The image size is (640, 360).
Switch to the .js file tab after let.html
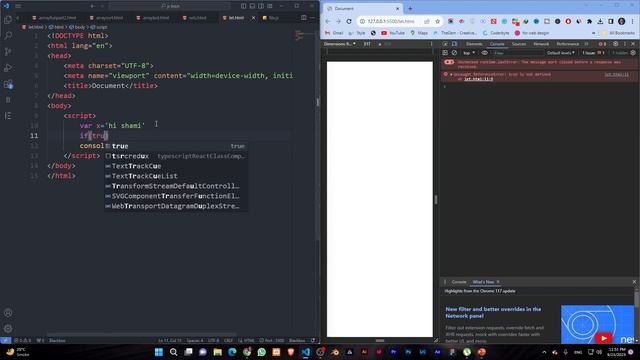point(271,18)
